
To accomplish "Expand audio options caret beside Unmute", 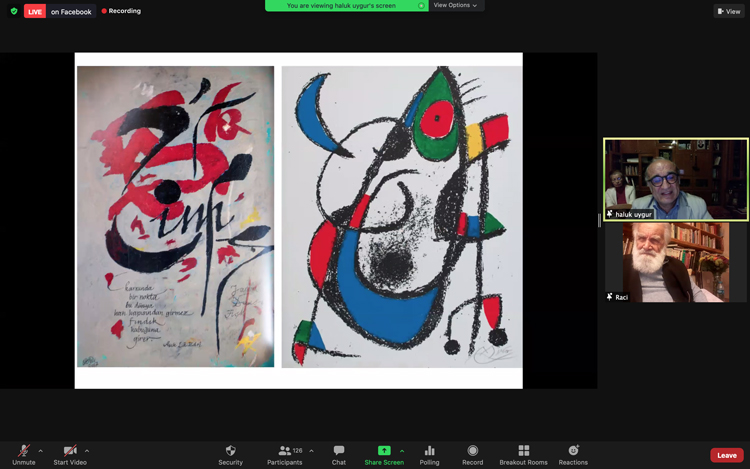I will (x=41, y=451).
